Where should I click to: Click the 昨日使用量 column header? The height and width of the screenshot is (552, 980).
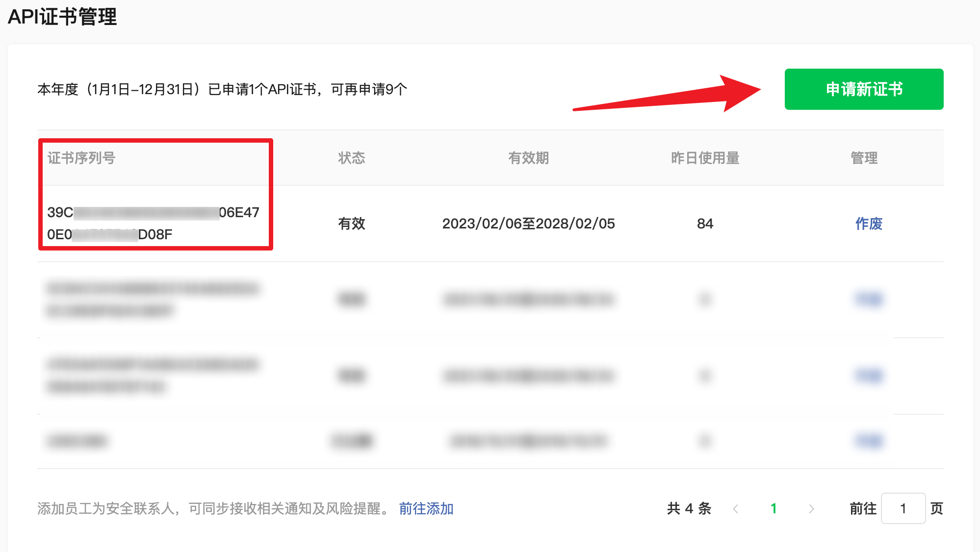pyautogui.click(x=705, y=158)
